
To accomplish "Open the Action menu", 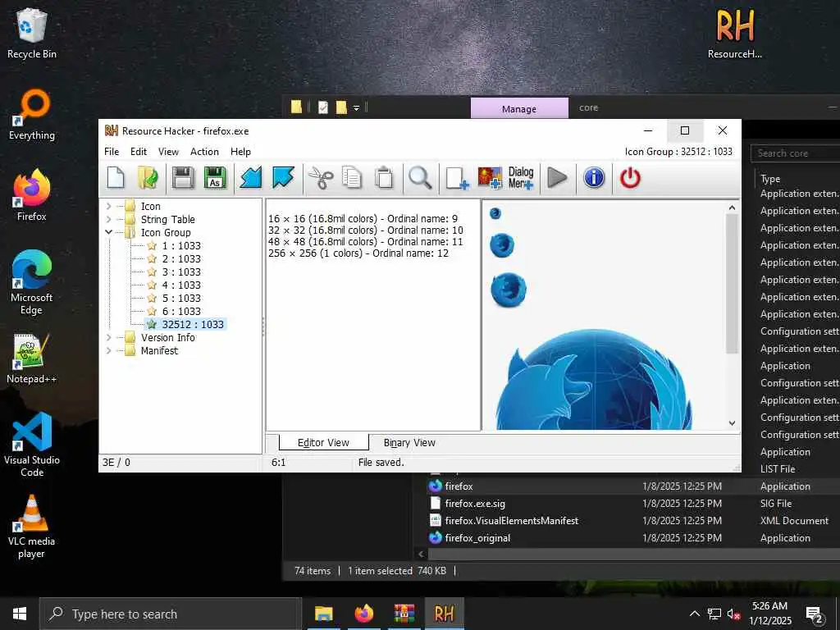I will [204, 152].
